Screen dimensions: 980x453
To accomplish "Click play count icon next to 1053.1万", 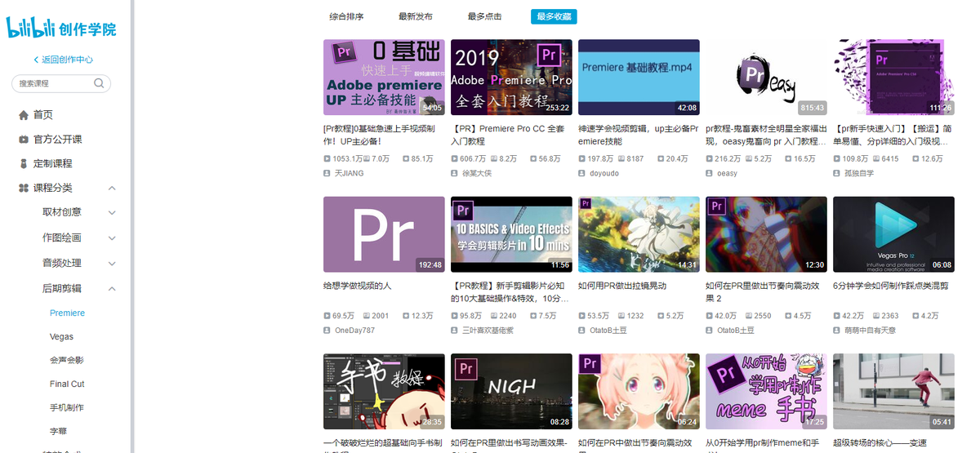I will [x=327, y=158].
